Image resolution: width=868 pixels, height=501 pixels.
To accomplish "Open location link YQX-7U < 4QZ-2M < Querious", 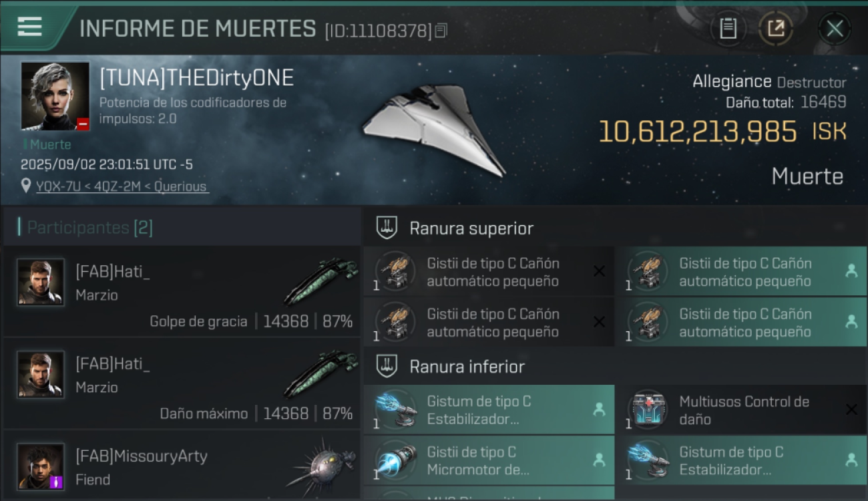I will [121, 186].
